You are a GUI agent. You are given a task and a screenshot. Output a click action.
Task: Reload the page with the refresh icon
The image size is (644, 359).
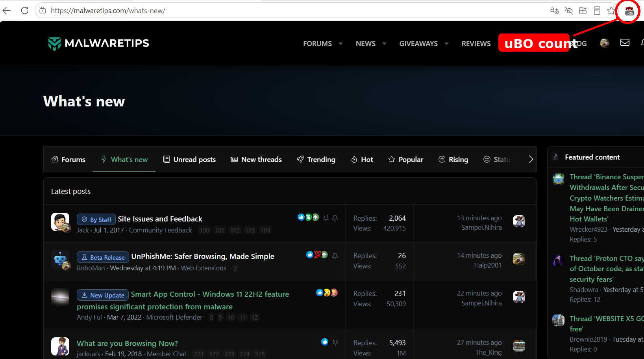click(25, 11)
